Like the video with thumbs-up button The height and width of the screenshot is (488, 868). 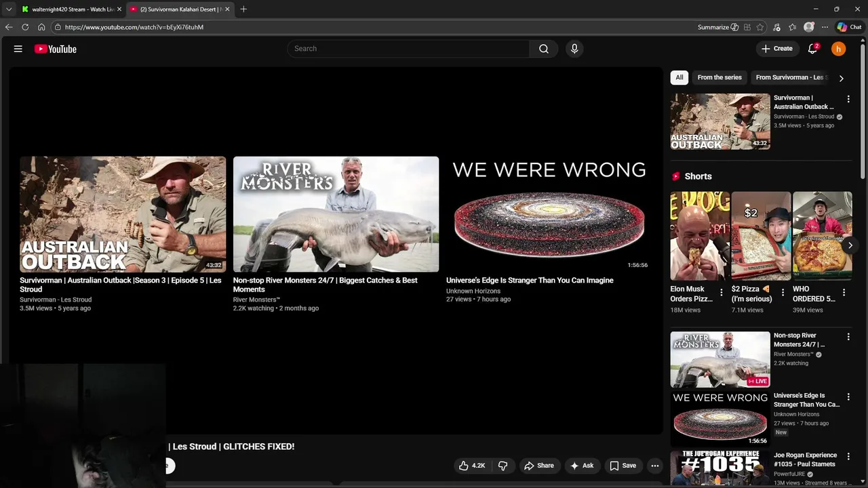pyautogui.click(x=472, y=466)
